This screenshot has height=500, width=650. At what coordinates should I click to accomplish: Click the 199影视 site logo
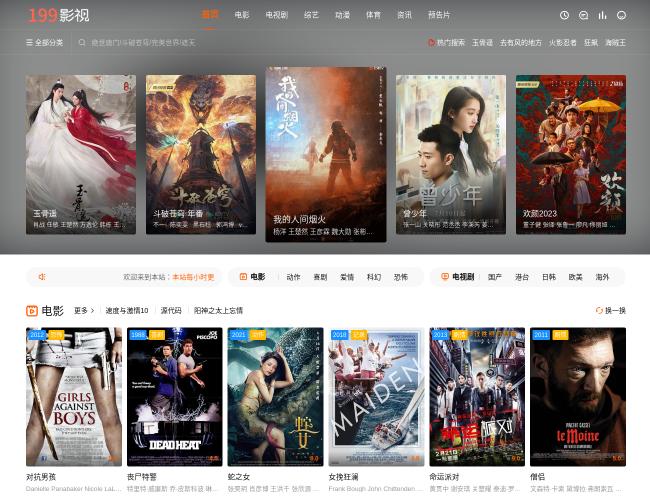click(x=58, y=15)
